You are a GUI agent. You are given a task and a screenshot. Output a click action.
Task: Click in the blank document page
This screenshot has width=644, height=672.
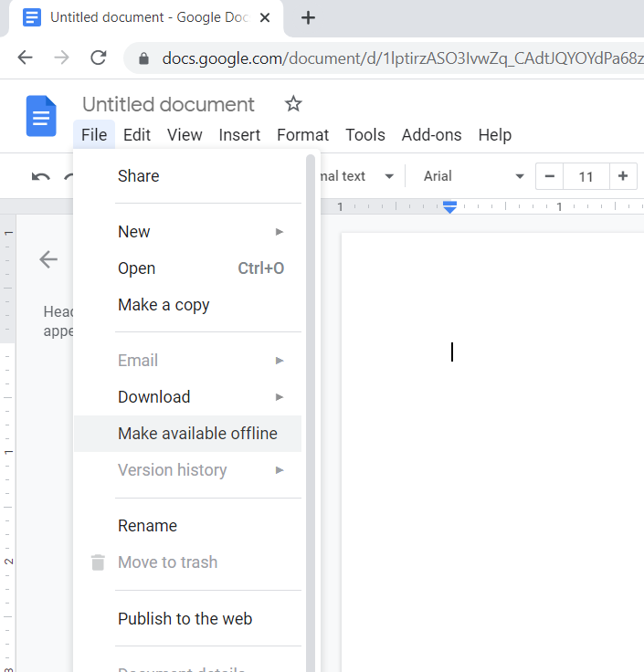[x=492, y=452]
